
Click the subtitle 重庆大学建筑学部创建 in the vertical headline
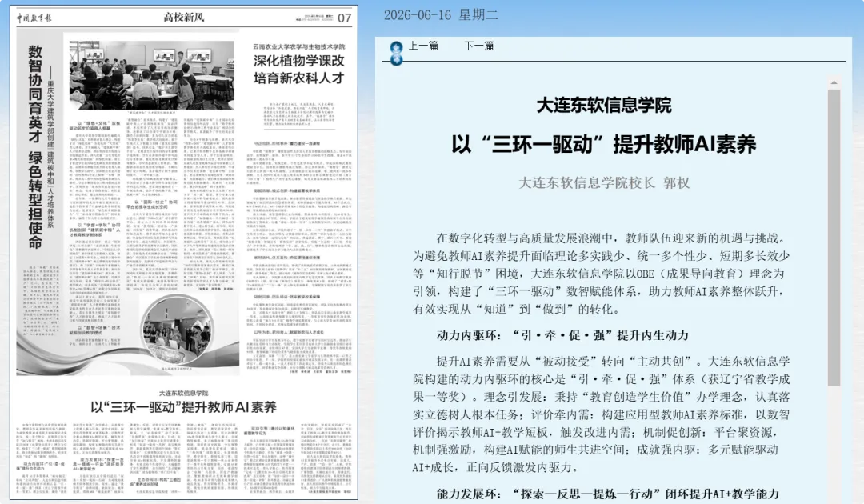point(50,113)
